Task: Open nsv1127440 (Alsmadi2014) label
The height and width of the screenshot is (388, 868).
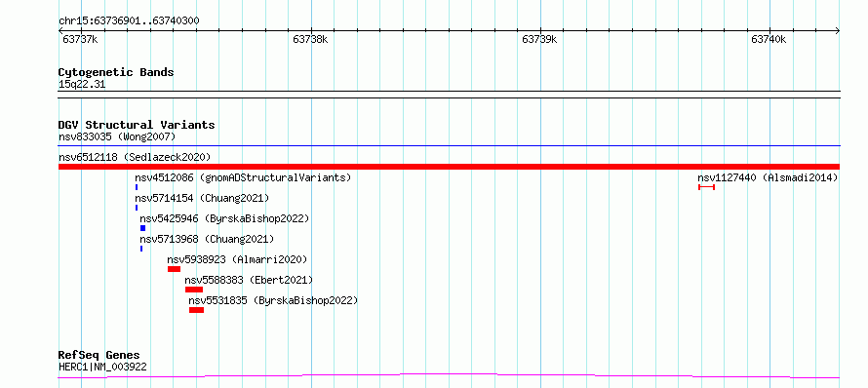Action: (x=768, y=177)
